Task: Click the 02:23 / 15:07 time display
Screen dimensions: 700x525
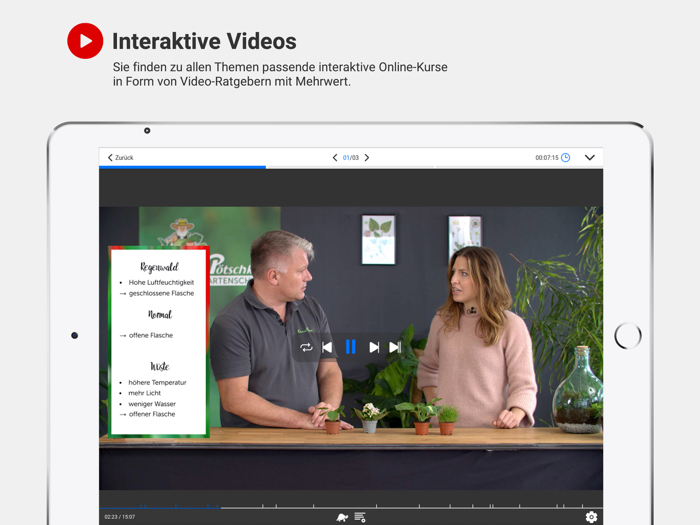Action: coord(120,517)
